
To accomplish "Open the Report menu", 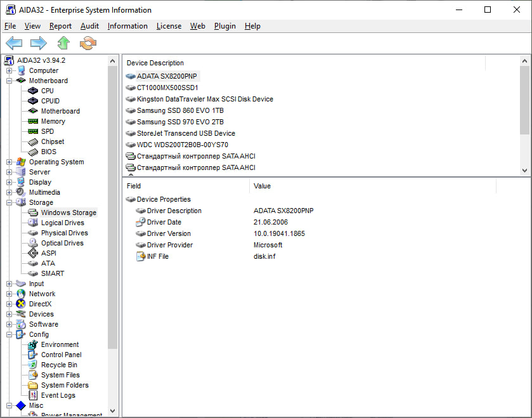I will coord(60,26).
